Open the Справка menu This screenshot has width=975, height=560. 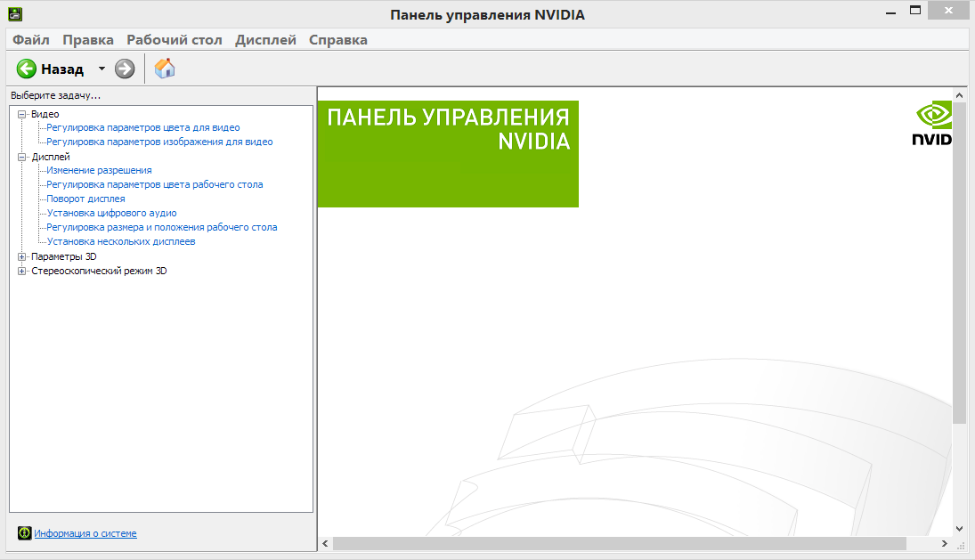tap(338, 40)
